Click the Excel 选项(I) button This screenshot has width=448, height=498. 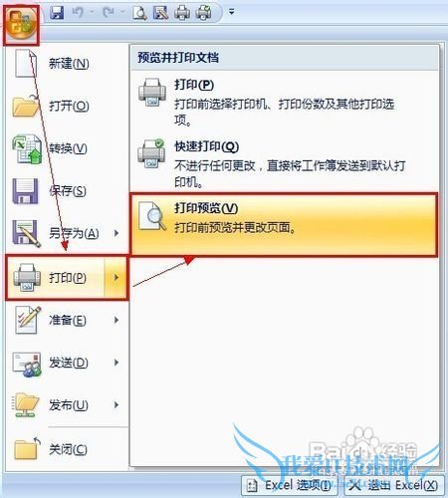pos(290,486)
